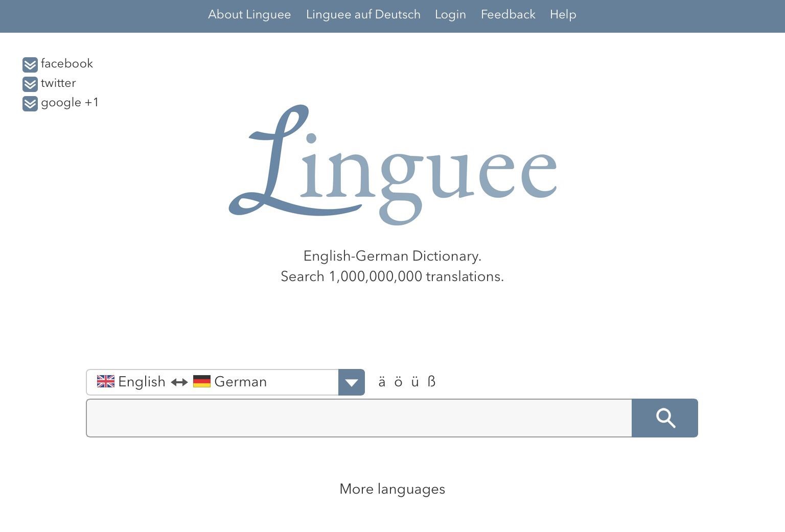Image resolution: width=785 pixels, height=532 pixels.
Task: Click the magnifying glass search icon
Action: point(665,418)
